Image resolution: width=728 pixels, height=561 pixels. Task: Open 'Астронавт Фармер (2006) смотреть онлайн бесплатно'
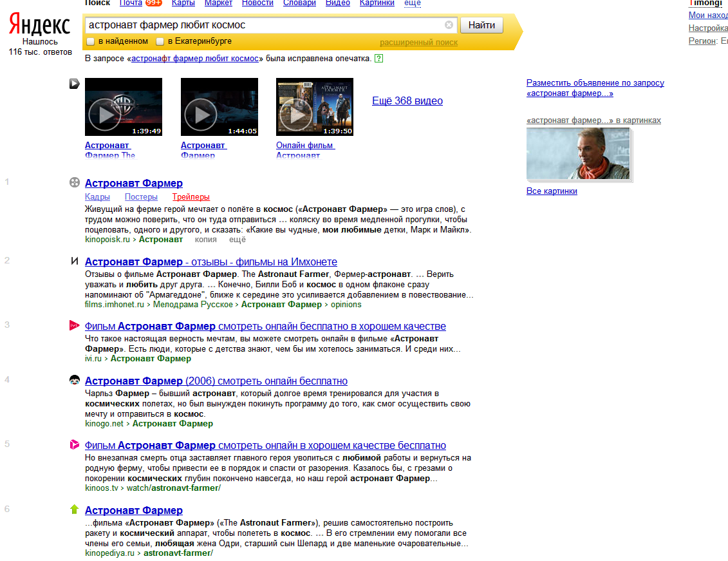click(x=216, y=381)
